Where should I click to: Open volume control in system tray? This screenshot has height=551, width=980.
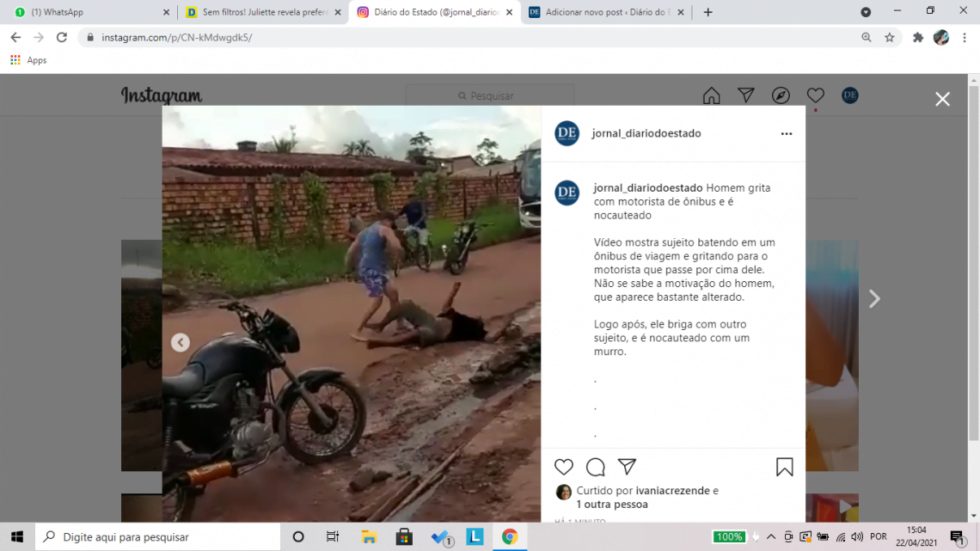tap(858, 536)
